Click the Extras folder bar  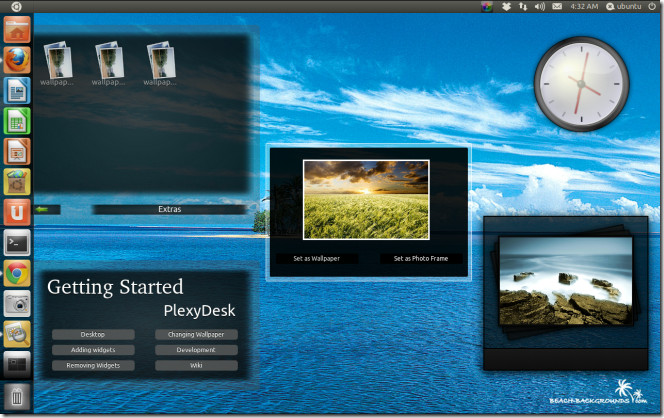click(169, 209)
